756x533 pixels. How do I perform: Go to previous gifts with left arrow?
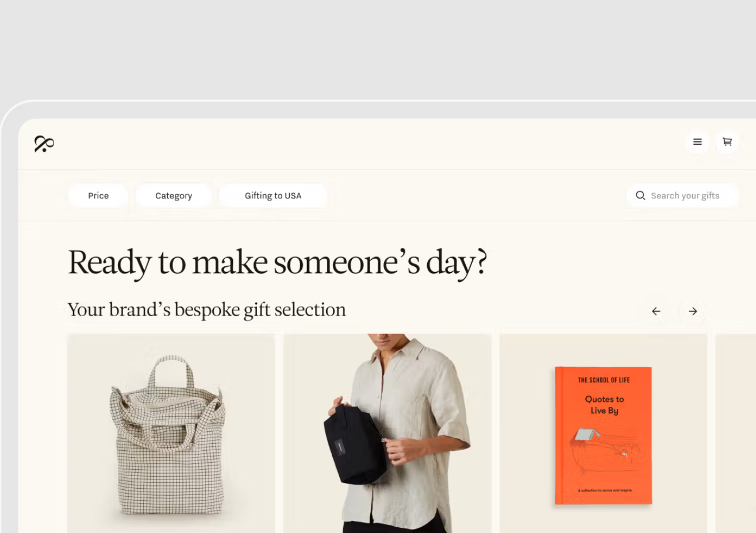coord(656,311)
